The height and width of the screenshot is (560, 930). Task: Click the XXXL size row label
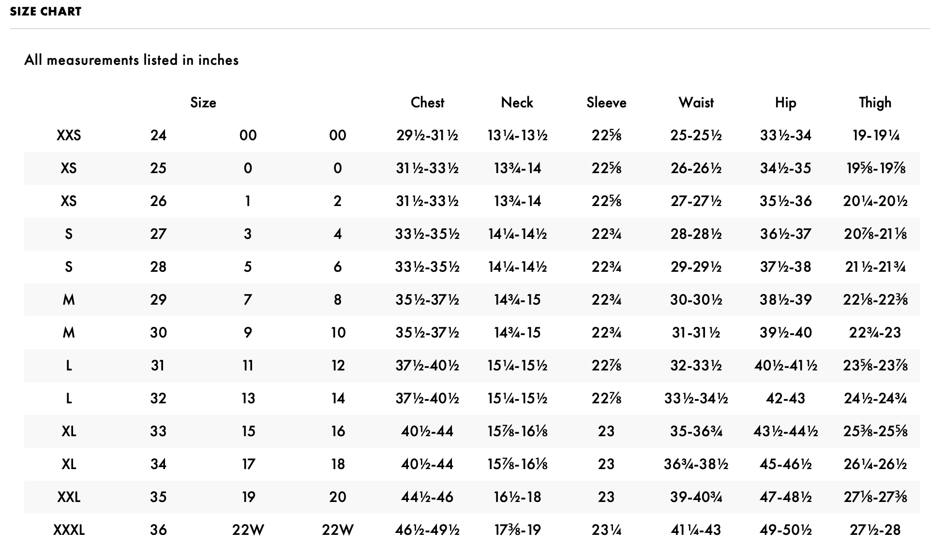click(69, 530)
